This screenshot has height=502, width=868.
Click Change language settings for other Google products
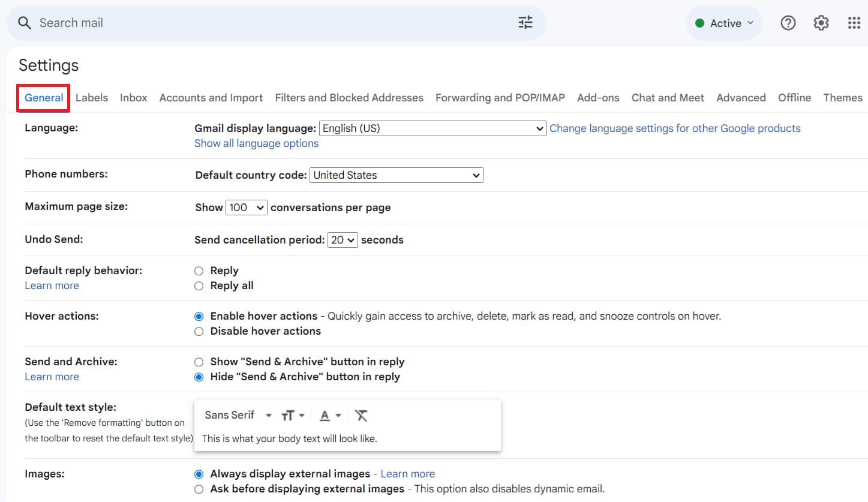[675, 128]
